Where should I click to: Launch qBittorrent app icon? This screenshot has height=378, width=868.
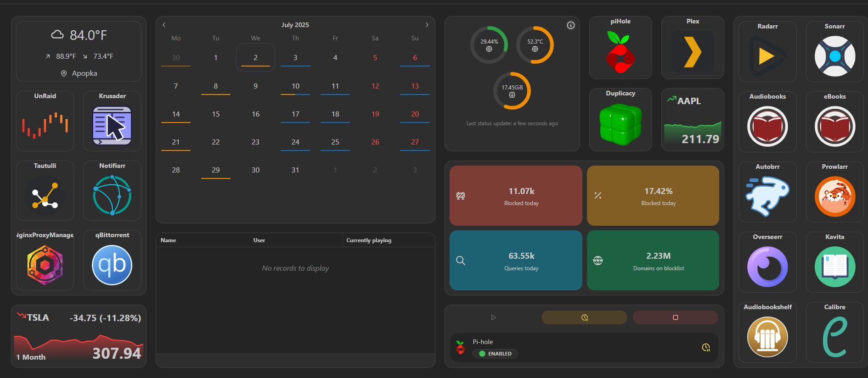click(112, 265)
